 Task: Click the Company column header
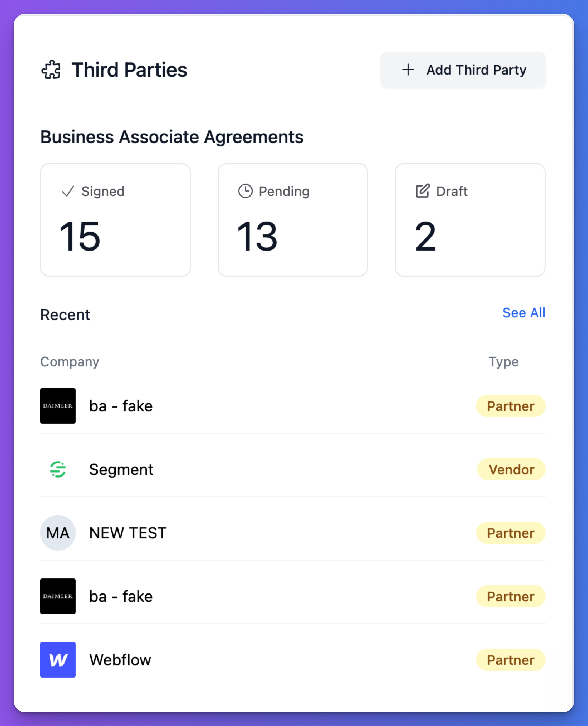click(70, 362)
